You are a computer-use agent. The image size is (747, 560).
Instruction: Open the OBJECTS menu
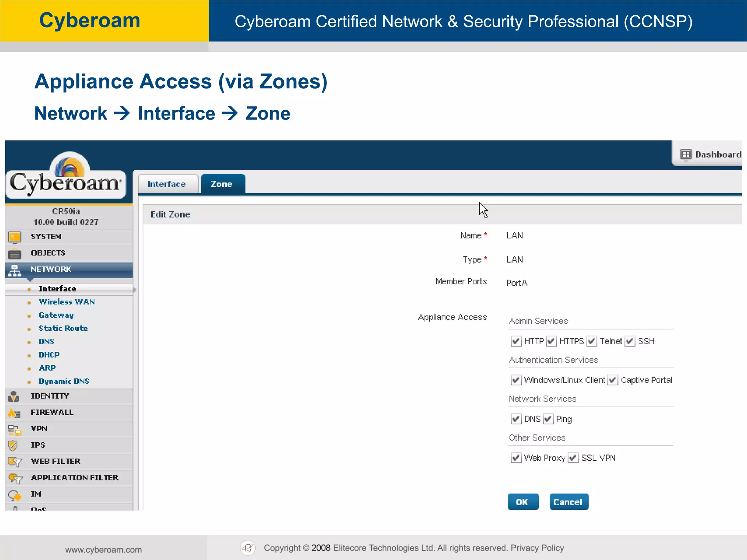click(69, 253)
